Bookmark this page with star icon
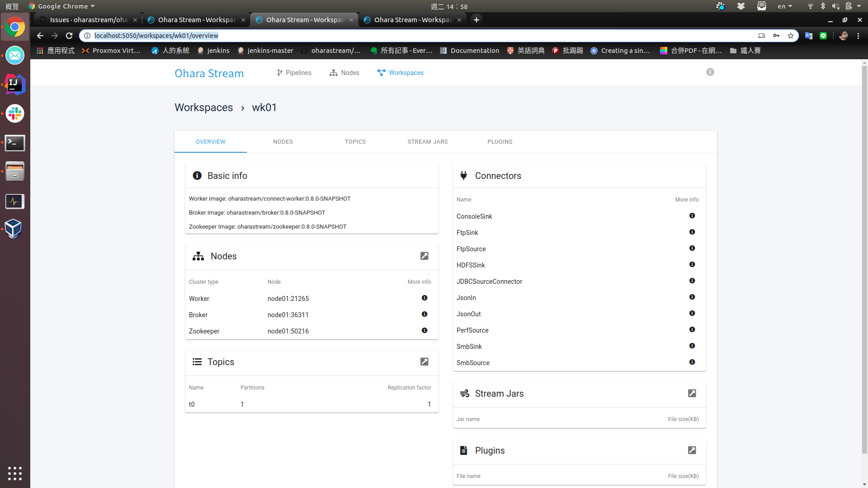 [790, 36]
